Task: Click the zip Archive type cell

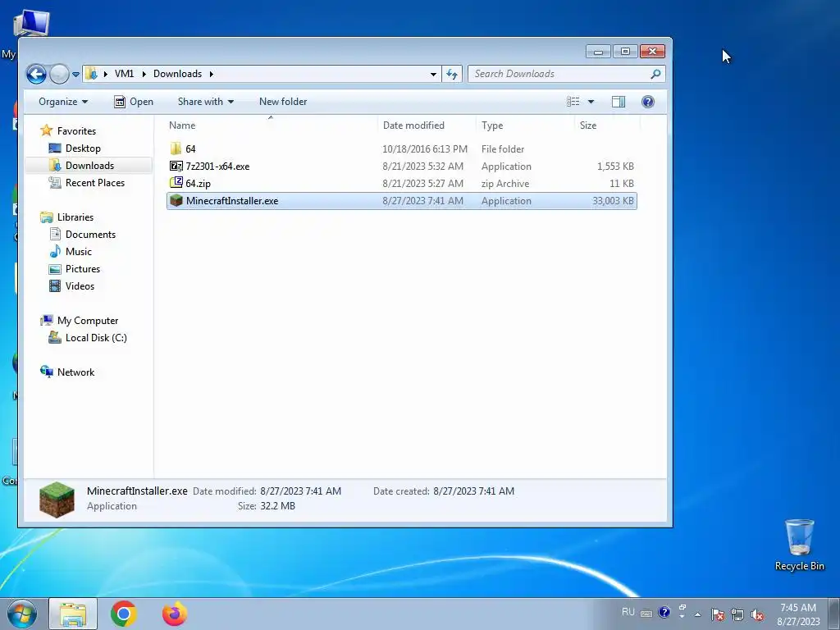Action: (505, 184)
